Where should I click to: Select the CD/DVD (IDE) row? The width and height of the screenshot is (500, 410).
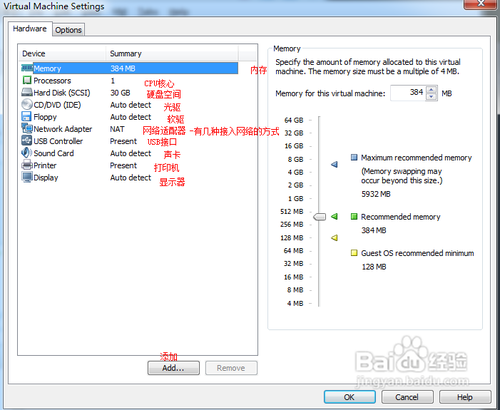tap(130, 105)
